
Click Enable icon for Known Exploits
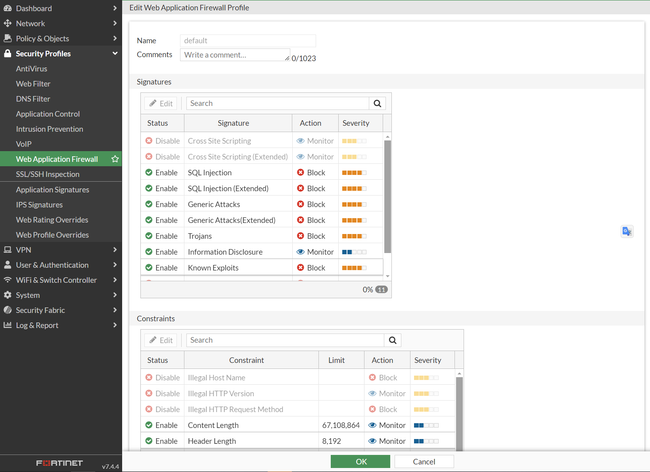[149, 268]
